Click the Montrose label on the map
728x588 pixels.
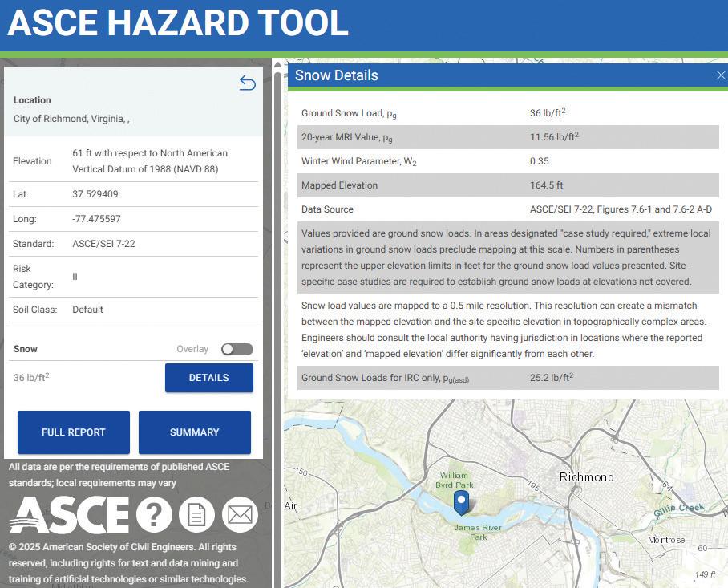pos(666,540)
